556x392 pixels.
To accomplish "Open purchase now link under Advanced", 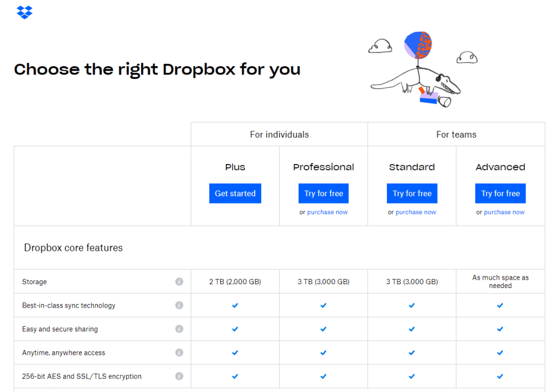I will point(504,212).
